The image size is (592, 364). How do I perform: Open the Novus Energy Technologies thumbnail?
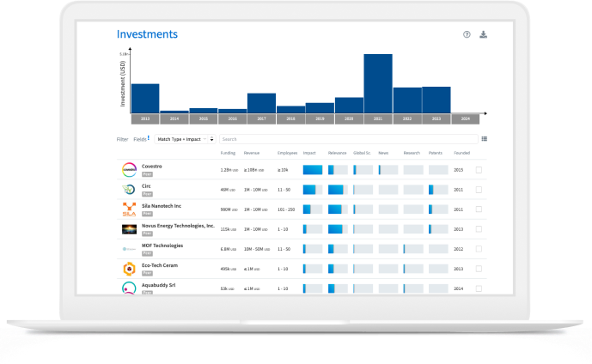pyautogui.click(x=129, y=229)
